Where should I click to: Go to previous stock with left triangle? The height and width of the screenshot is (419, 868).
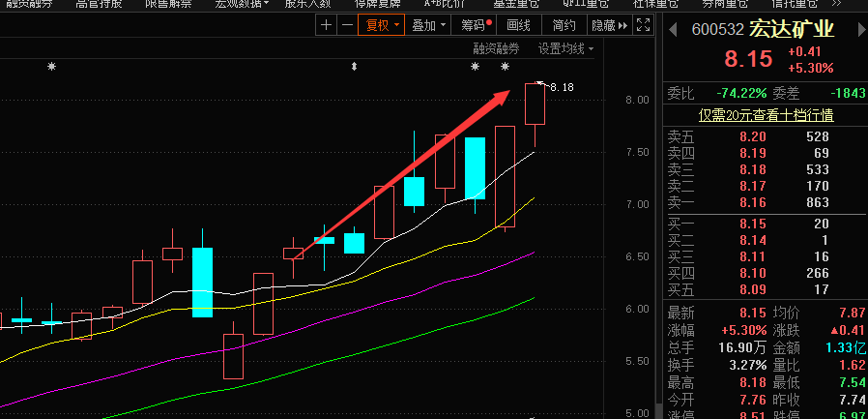pos(673,29)
